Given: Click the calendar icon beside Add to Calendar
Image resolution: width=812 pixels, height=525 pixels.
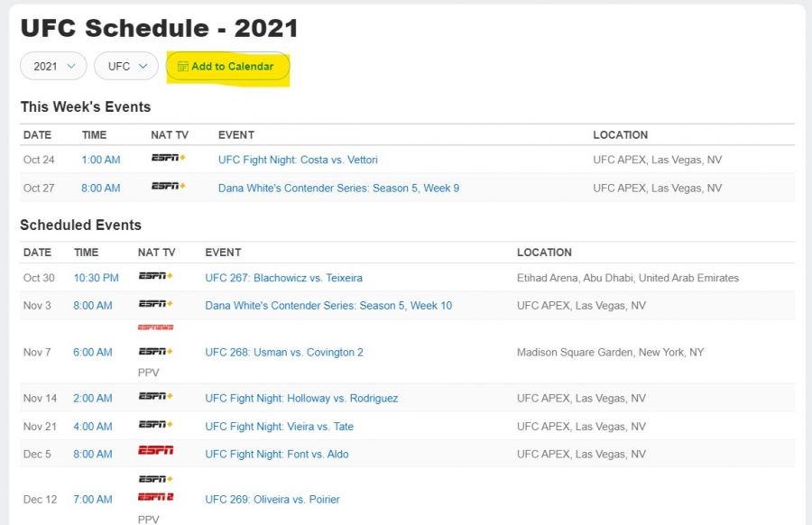Looking at the screenshot, I should tap(183, 67).
